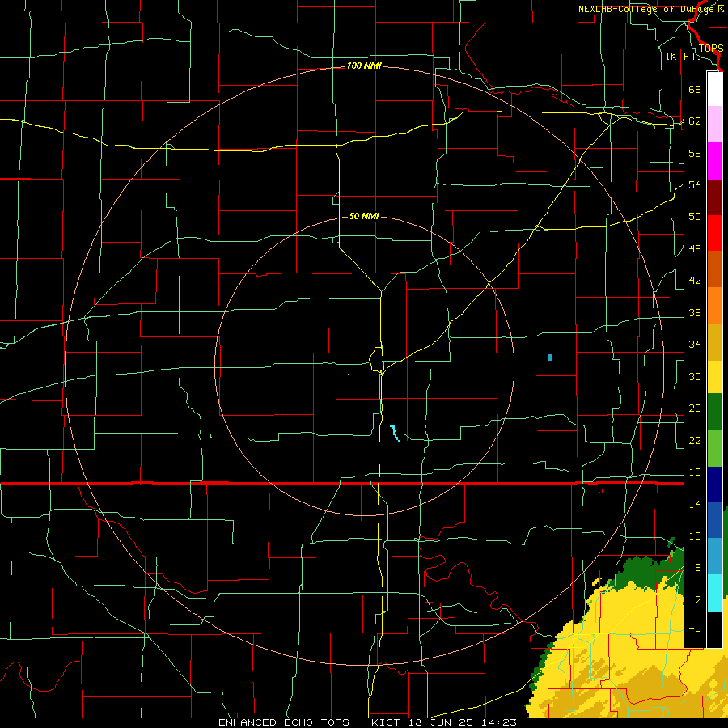Click the 'NEXLAB-College of DuPage' credit text
The height and width of the screenshot is (728, 728).
pyautogui.click(x=645, y=9)
